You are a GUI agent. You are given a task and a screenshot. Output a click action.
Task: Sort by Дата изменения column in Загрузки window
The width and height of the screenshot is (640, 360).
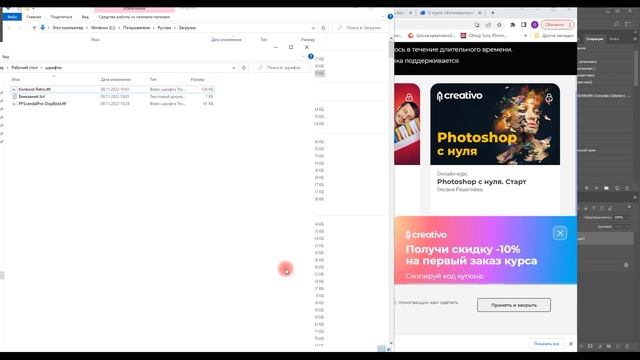[x=226, y=40]
